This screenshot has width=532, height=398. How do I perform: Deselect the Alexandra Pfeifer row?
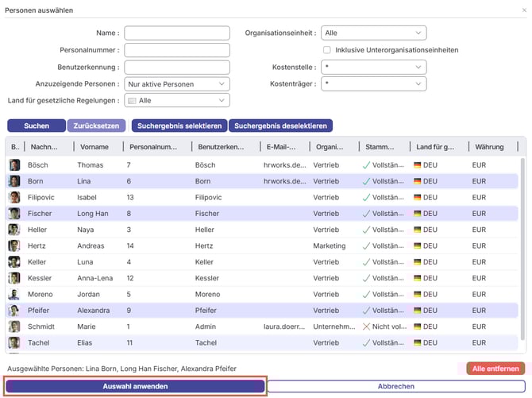[159, 311]
